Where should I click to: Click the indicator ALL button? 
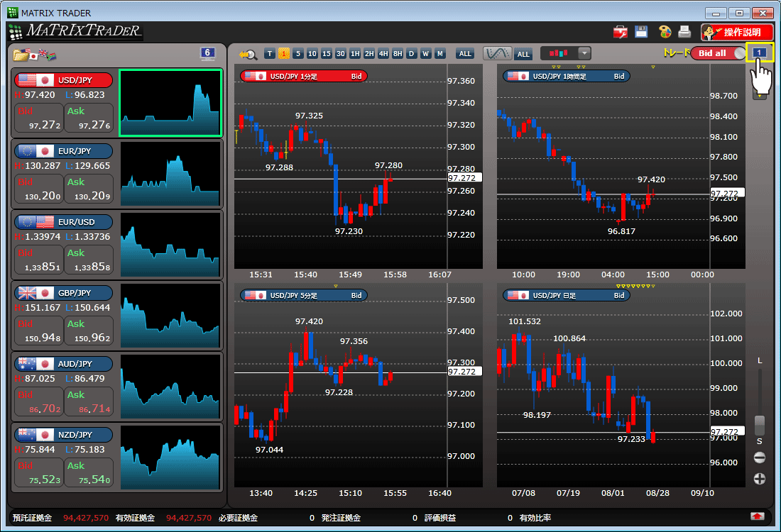(x=523, y=54)
